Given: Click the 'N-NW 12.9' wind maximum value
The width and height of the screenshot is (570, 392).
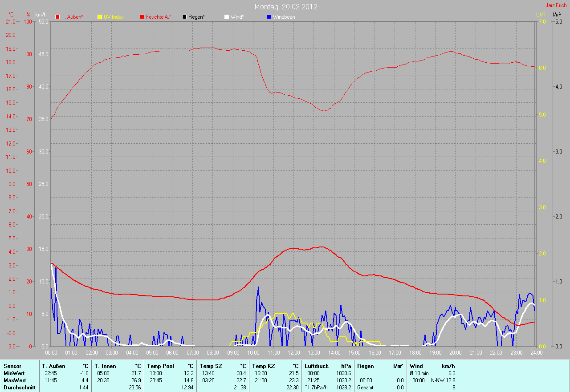Looking at the screenshot, I should click(443, 380).
